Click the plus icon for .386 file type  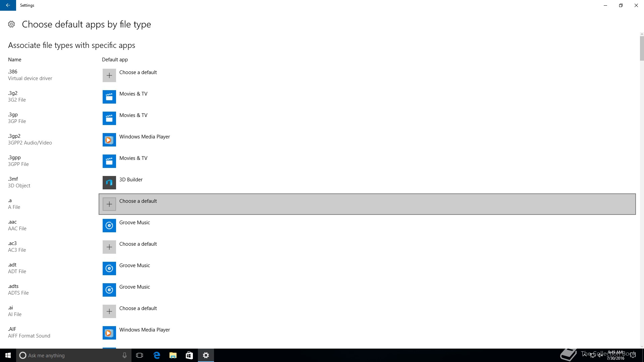[x=109, y=75]
